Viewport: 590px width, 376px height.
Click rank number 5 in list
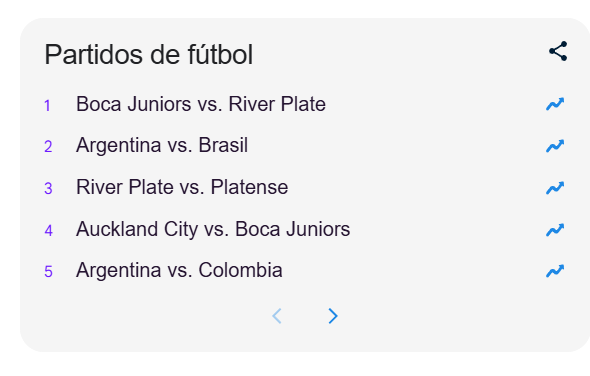click(49, 271)
